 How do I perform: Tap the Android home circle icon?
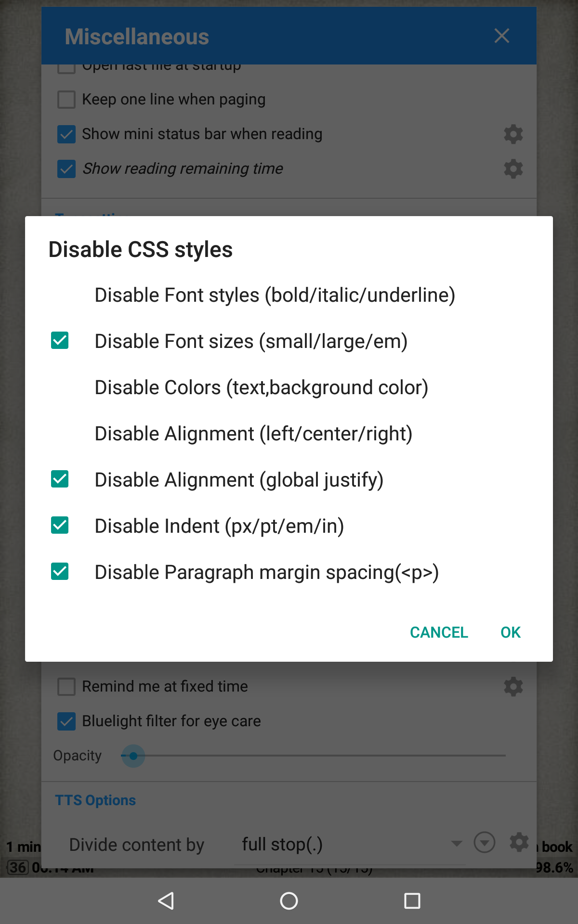tap(289, 901)
